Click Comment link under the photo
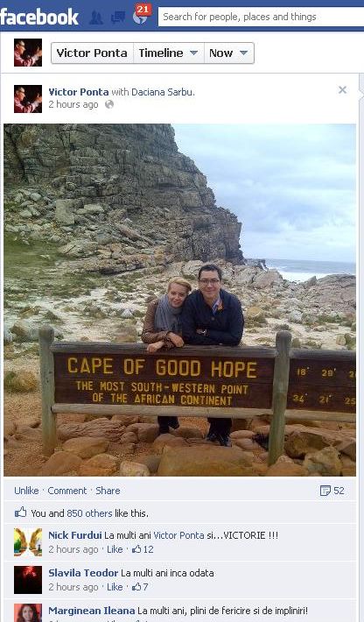The image size is (364, 622). [67, 491]
